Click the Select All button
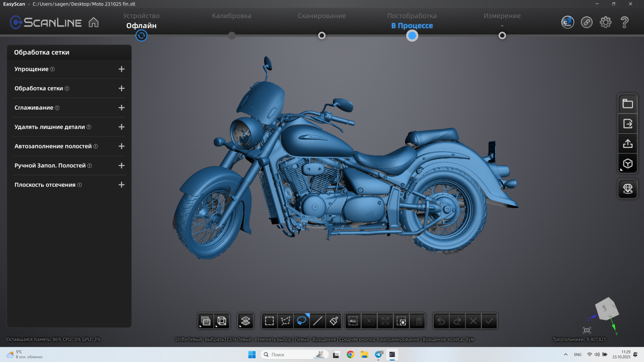 pos(353,321)
